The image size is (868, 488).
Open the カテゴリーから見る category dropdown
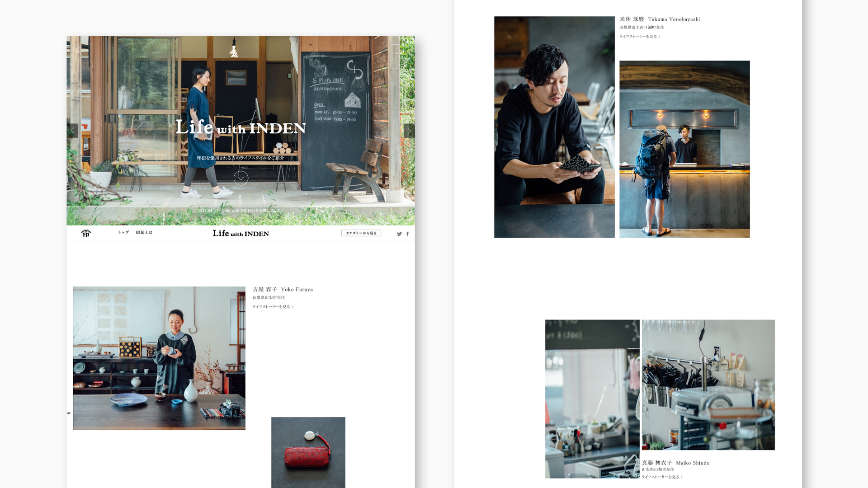coord(361,233)
